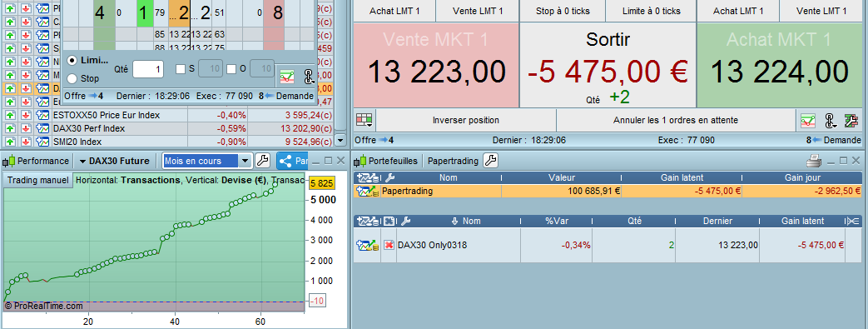Open chart icon in DAX30 Only0318 row

pyautogui.click(x=368, y=245)
